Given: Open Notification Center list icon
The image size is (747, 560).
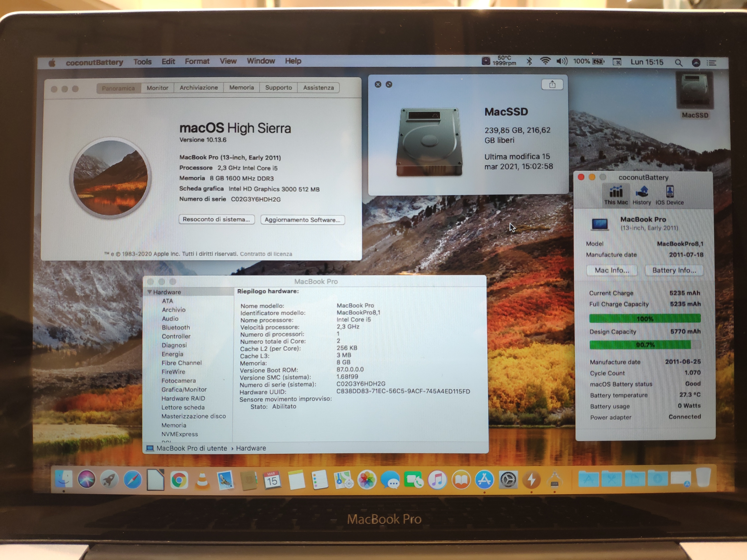Looking at the screenshot, I should coord(712,63).
